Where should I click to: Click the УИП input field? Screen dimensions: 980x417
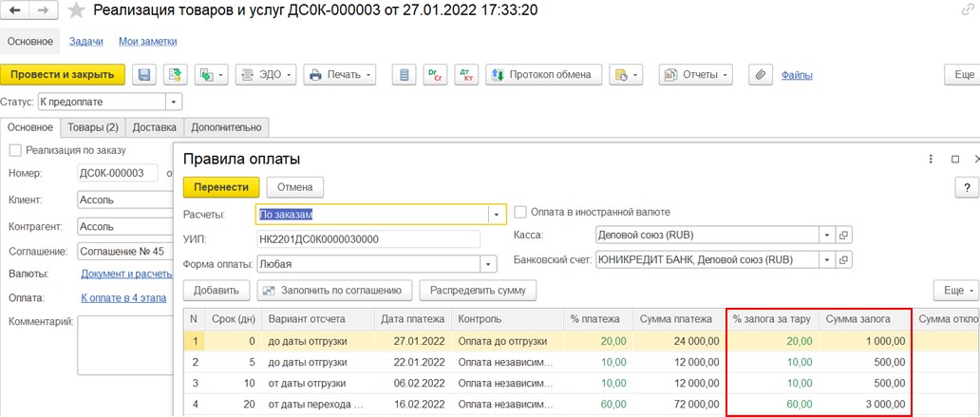tap(368, 239)
